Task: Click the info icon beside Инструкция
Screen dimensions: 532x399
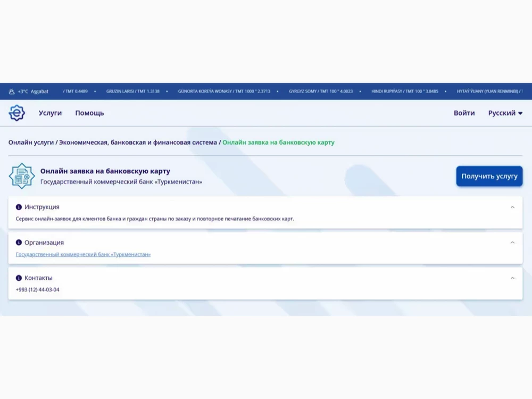Action: (x=19, y=207)
